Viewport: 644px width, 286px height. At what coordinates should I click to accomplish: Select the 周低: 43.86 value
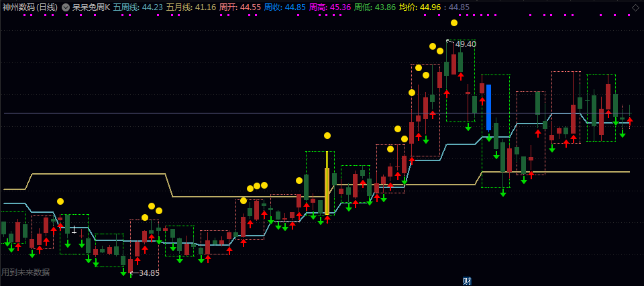click(x=374, y=7)
